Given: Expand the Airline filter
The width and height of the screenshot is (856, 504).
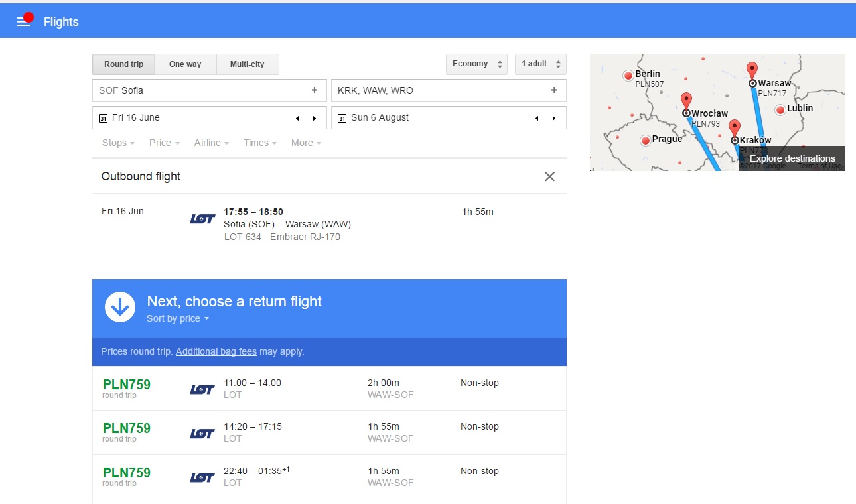Looking at the screenshot, I should click(x=211, y=143).
